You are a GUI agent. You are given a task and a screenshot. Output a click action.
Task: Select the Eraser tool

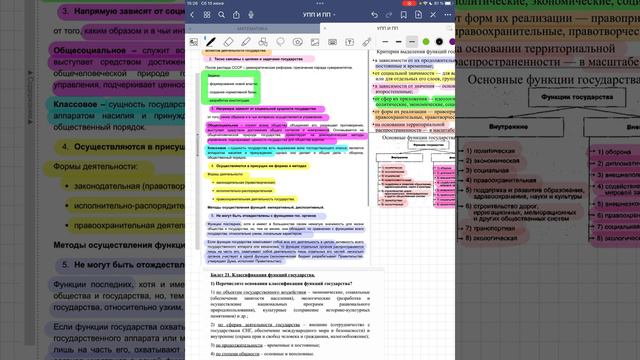click(228, 42)
